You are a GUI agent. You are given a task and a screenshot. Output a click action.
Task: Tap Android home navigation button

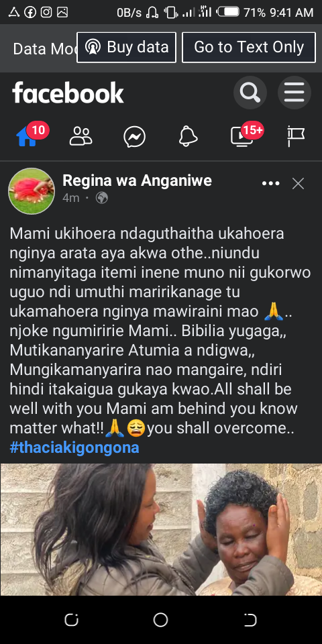[x=160, y=620]
